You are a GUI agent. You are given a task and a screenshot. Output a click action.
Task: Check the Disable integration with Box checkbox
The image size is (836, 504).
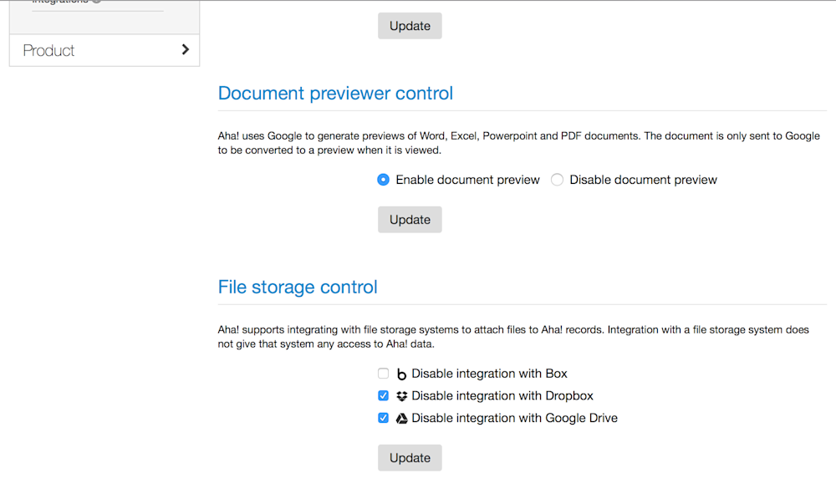click(383, 374)
